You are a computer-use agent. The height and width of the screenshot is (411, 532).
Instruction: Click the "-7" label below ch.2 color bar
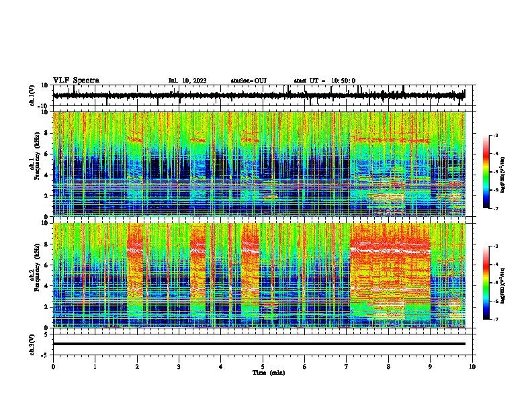coord(496,319)
